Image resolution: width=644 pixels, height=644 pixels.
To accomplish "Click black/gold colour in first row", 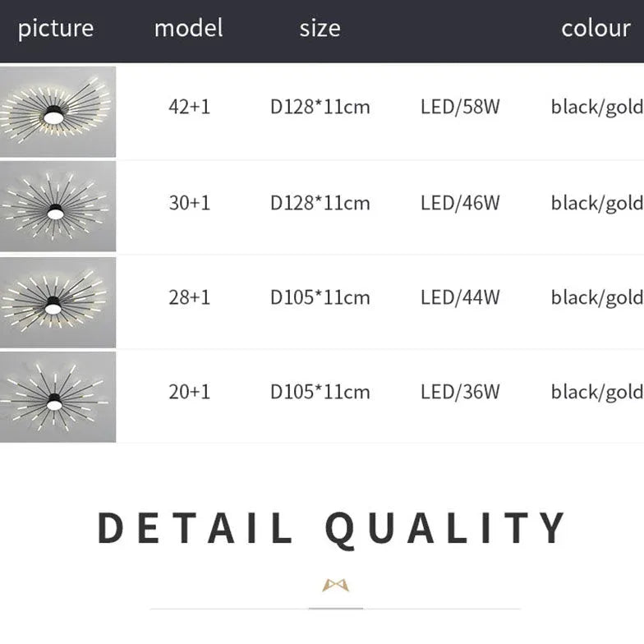I will click(x=597, y=108).
